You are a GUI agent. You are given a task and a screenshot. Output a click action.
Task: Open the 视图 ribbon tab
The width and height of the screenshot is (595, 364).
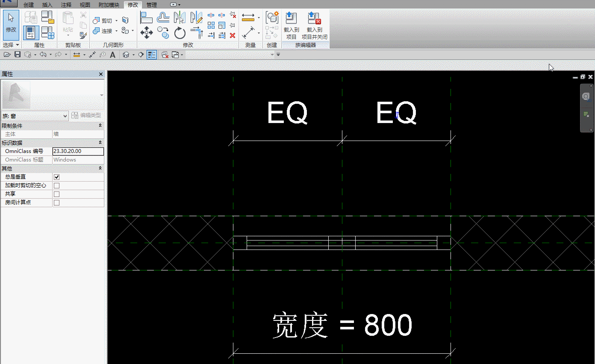(x=85, y=5)
